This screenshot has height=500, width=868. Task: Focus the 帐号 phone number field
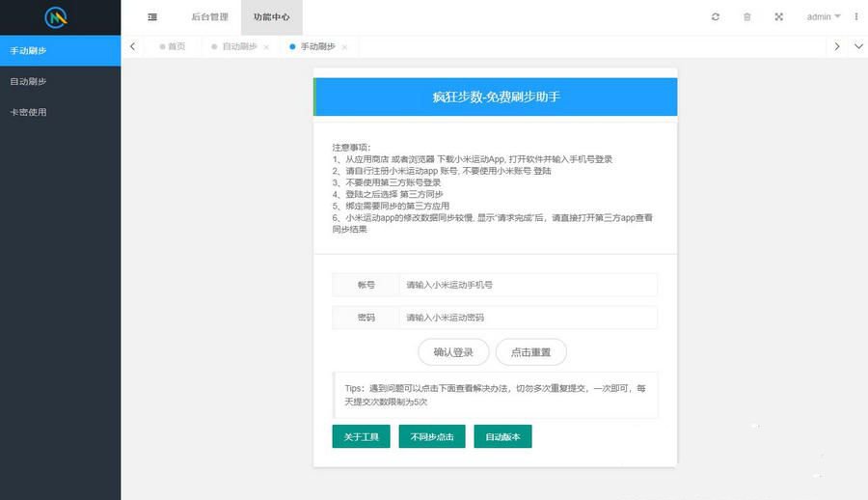[529, 285]
